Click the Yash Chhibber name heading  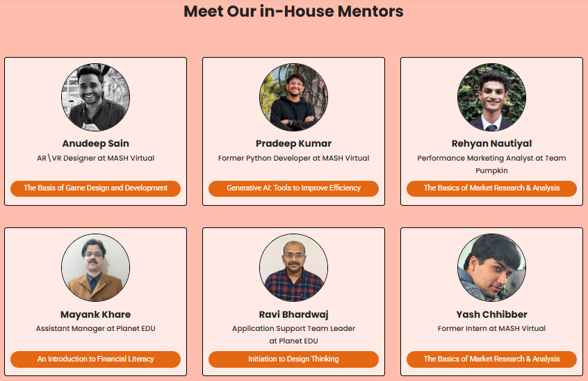coord(491,314)
